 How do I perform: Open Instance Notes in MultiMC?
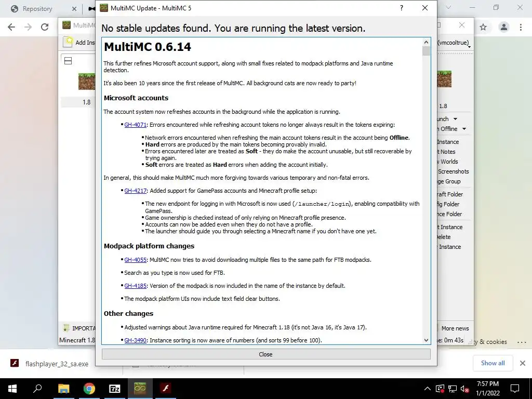(x=446, y=152)
